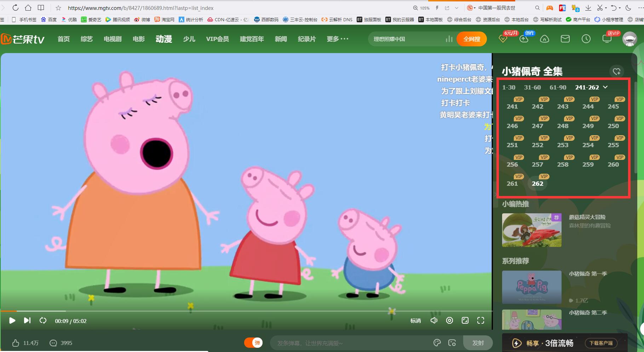Select the 动漫 navigation item
Image resolution: width=644 pixels, height=352 pixels.
pos(164,39)
